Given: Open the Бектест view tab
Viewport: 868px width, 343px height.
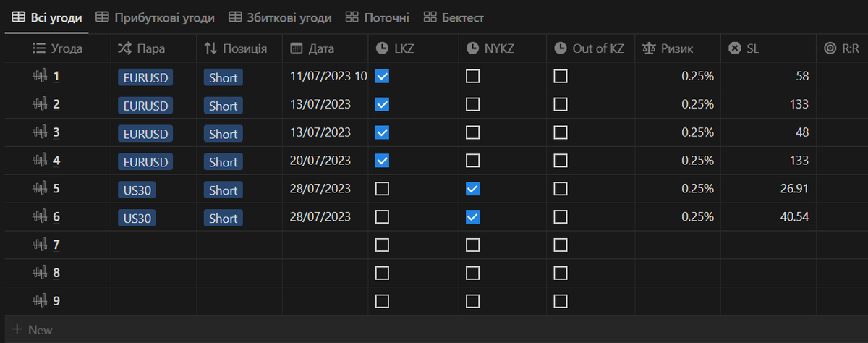Looking at the screenshot, I should coord(454,17).
